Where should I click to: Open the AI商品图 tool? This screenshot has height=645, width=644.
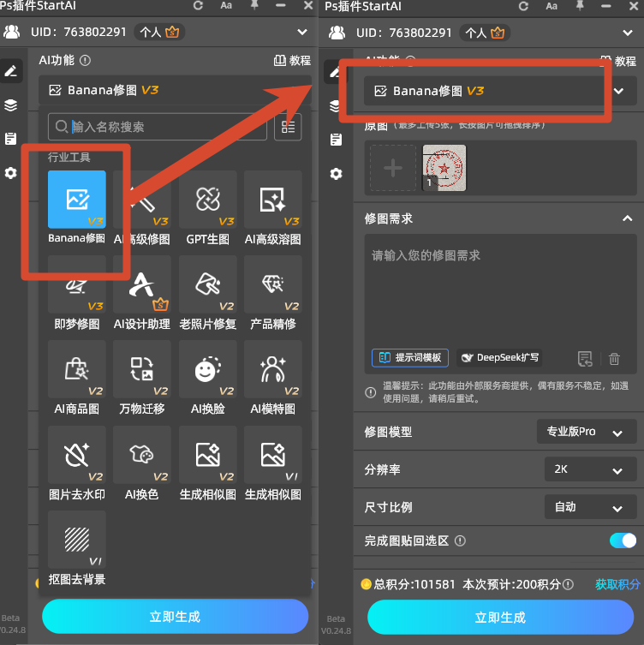pos(77,369)
